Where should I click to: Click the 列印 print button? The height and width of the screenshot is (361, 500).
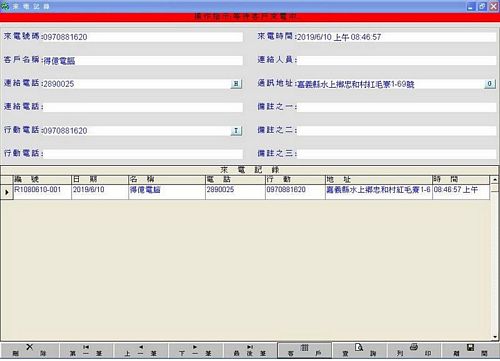[414, 351]
